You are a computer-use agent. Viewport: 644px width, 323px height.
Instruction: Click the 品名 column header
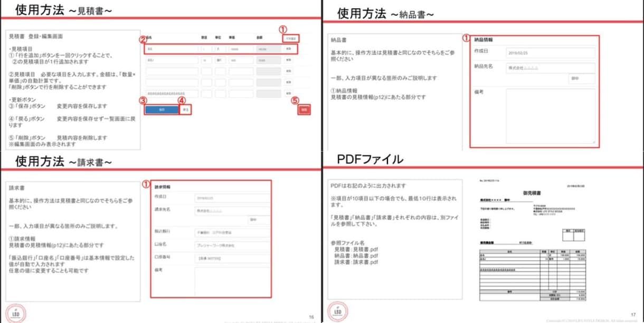click(x=148, y=38)
